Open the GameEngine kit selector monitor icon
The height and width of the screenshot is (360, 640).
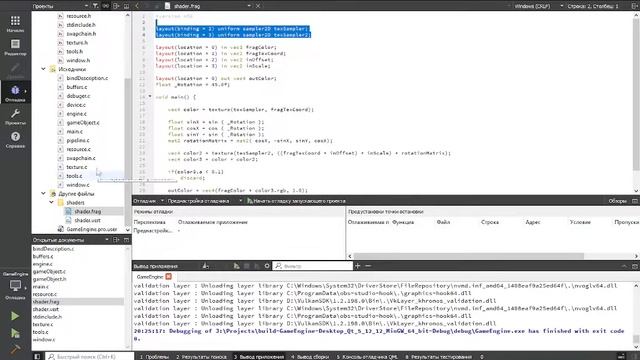[x=15, y=286]
